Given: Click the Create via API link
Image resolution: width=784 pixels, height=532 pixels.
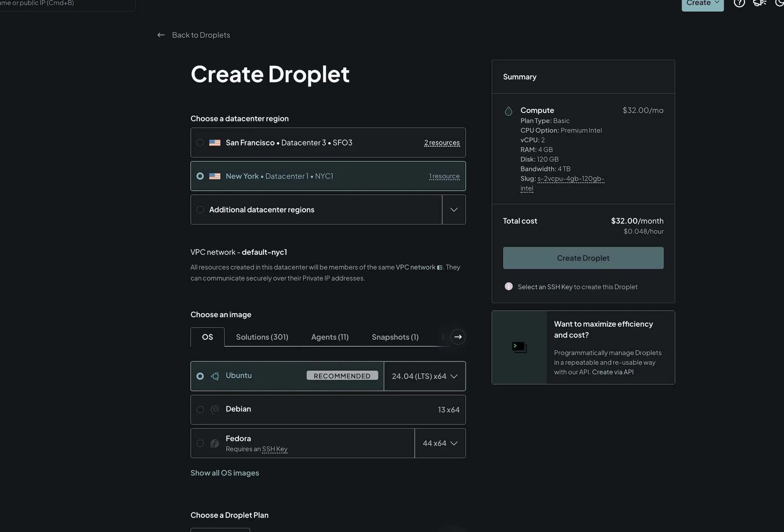Looking at the screenshot, I should pos(613,372).
